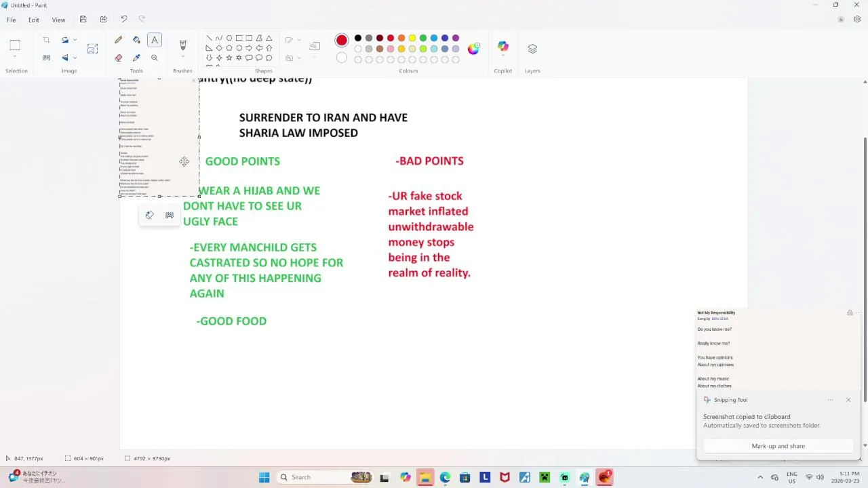The height and width of the screenshot is (488, 868).
Task: Click the -GOOD FOOD text on canvas
Action: point(232,321)
